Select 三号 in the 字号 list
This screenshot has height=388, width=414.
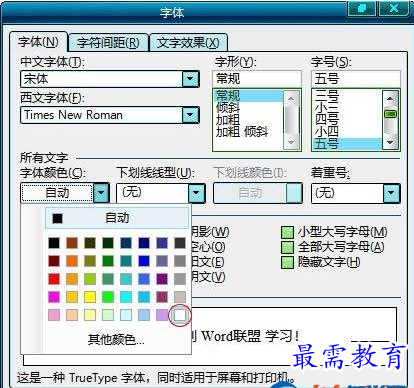pos(347,96)
